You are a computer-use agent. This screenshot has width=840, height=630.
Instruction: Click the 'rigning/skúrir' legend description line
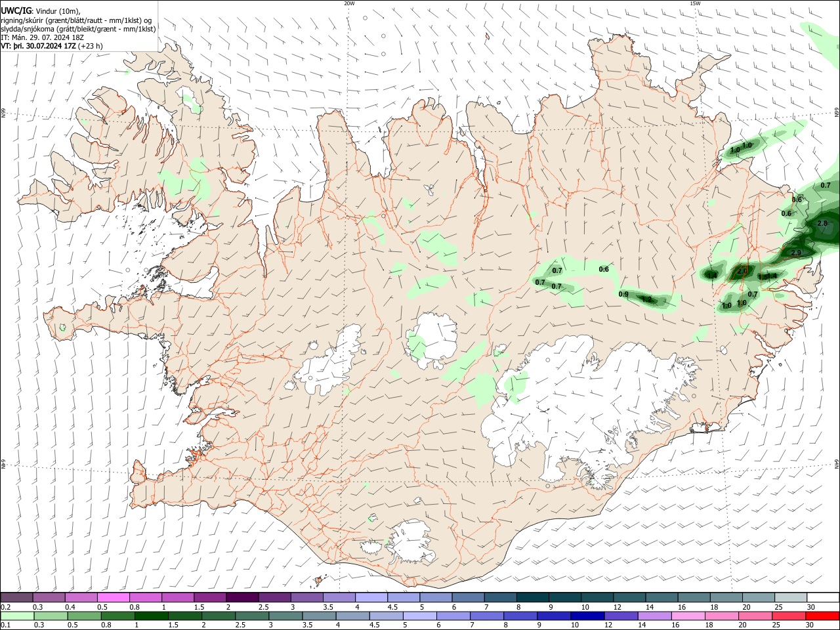[76, 20]
